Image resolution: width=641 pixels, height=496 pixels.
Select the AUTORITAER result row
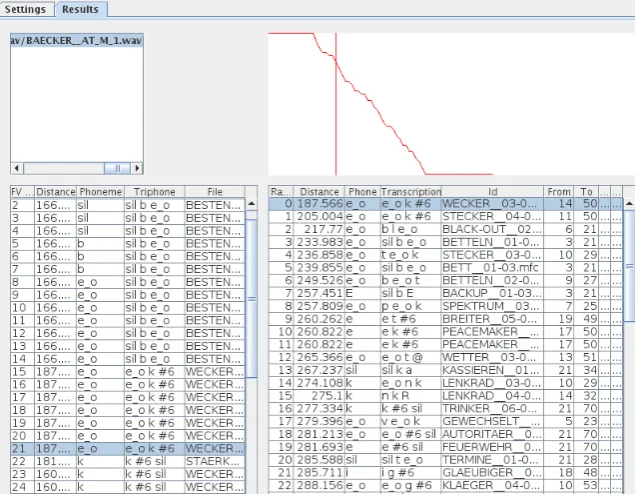tap(446, 434)
